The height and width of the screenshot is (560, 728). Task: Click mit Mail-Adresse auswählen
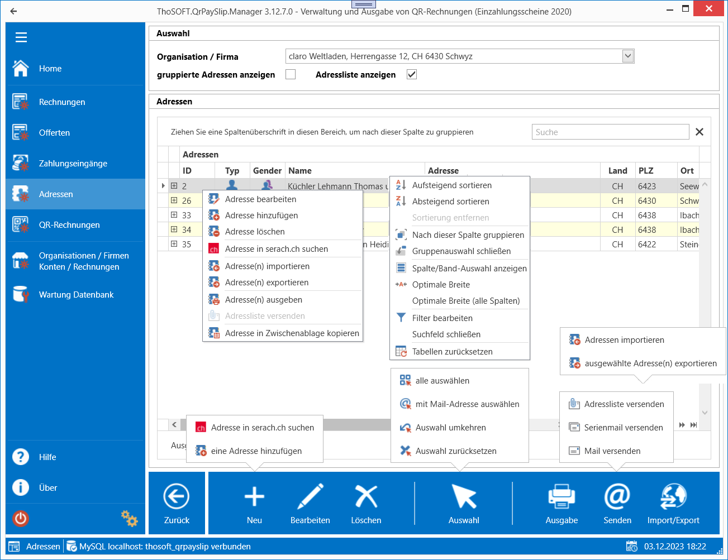[459, 404]
